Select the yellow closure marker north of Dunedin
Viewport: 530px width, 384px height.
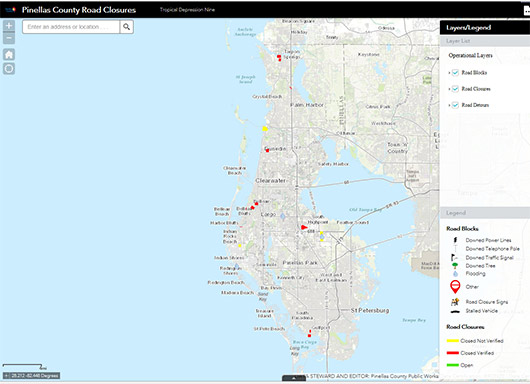265,128
